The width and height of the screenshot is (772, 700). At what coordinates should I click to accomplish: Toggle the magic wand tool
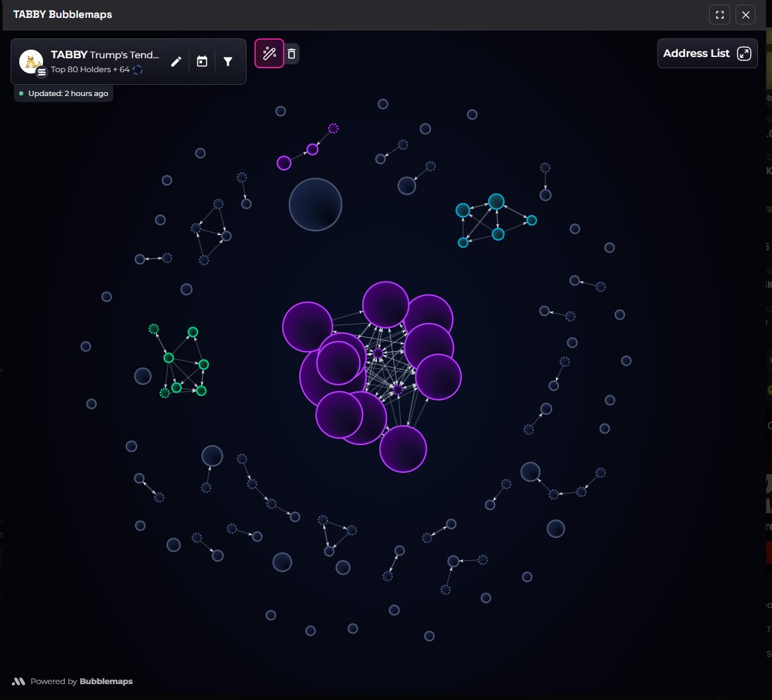(269, 53)
